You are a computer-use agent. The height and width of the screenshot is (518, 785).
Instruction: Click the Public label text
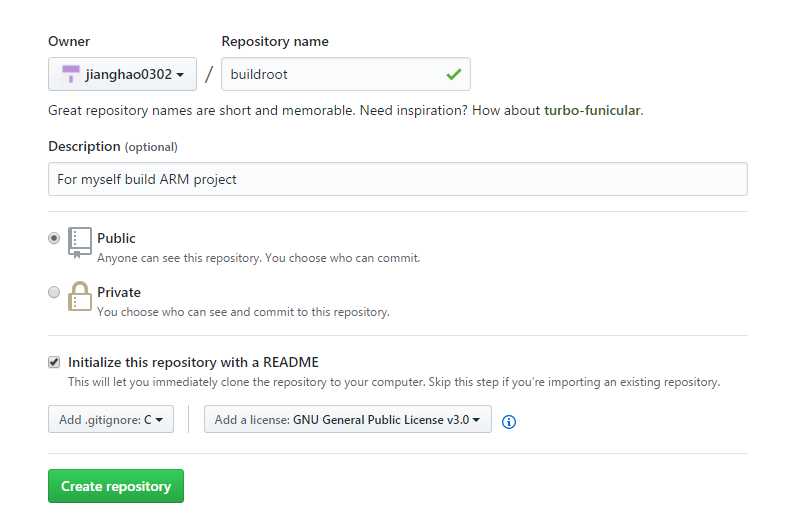pos(116,238)
